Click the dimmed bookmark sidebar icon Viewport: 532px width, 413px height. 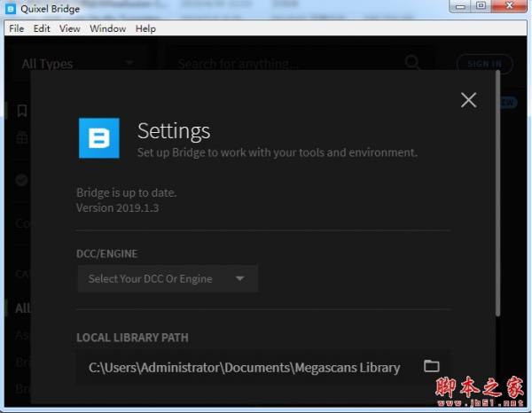click(22, 111)
